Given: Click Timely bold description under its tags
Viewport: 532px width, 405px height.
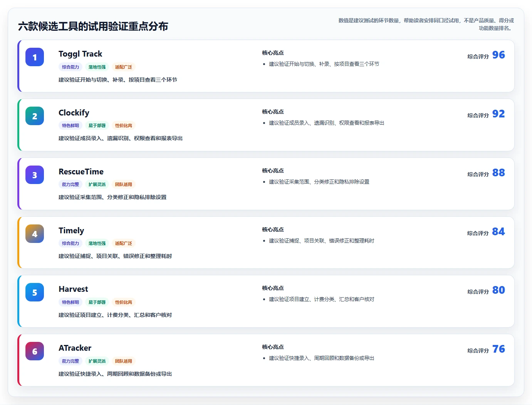Looking at the screenshot, I should (115, 256).
